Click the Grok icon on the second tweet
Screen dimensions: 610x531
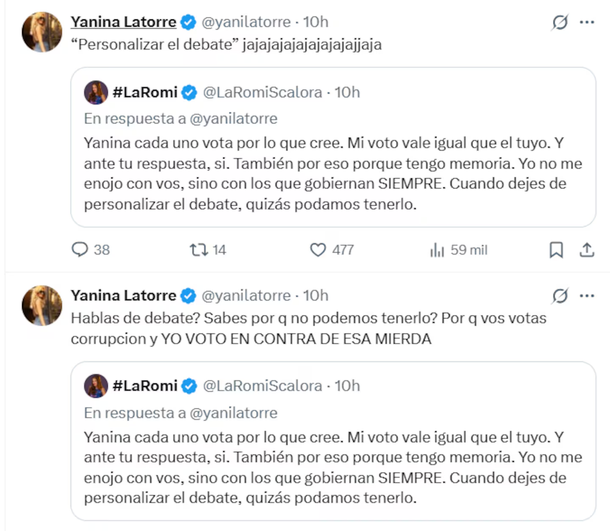561,295
